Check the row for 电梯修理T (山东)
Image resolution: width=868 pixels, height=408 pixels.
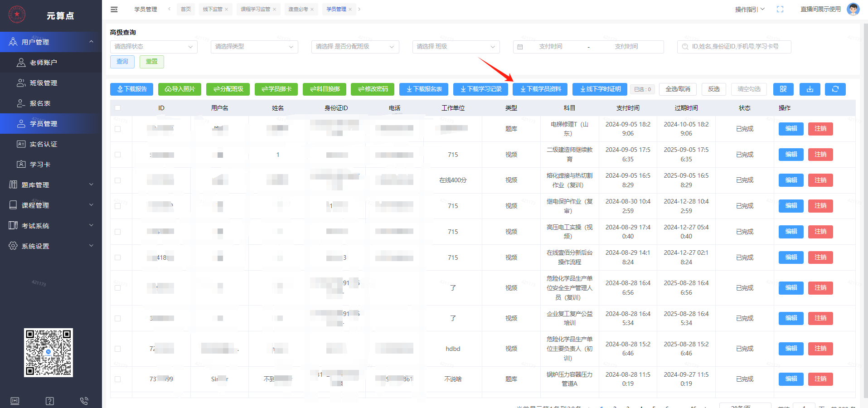tap(118, 129)
